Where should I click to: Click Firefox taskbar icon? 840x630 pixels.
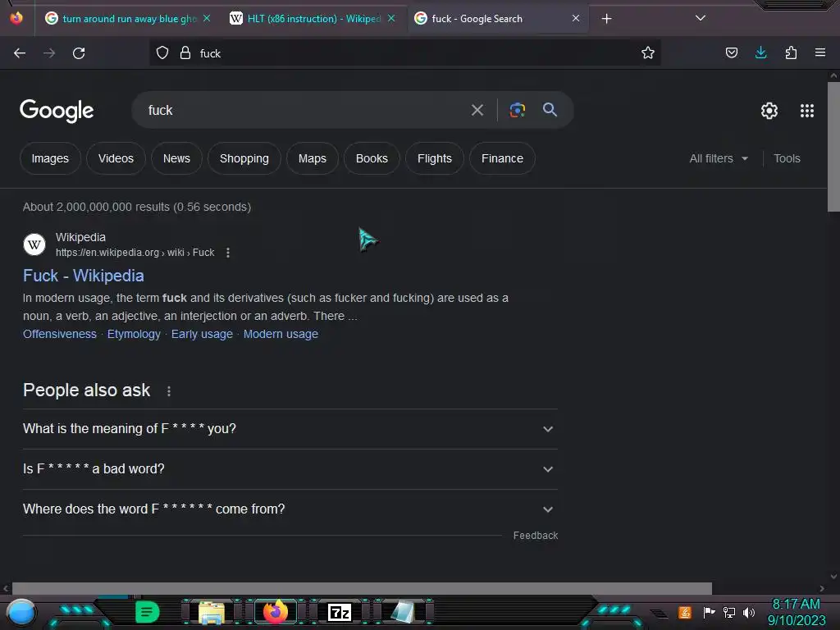coord(276,612)
